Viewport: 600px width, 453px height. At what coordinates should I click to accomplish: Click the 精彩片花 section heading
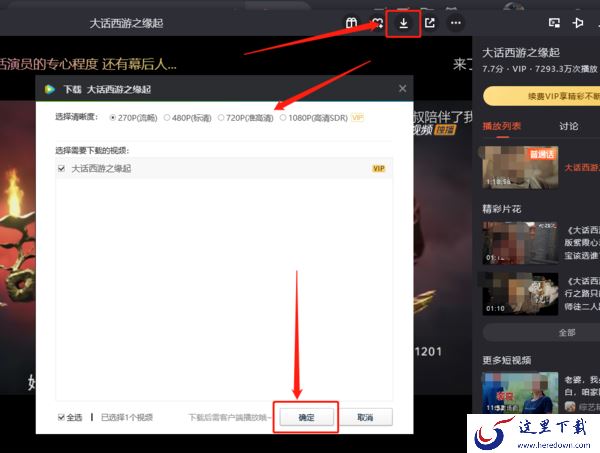coord(501,209)
